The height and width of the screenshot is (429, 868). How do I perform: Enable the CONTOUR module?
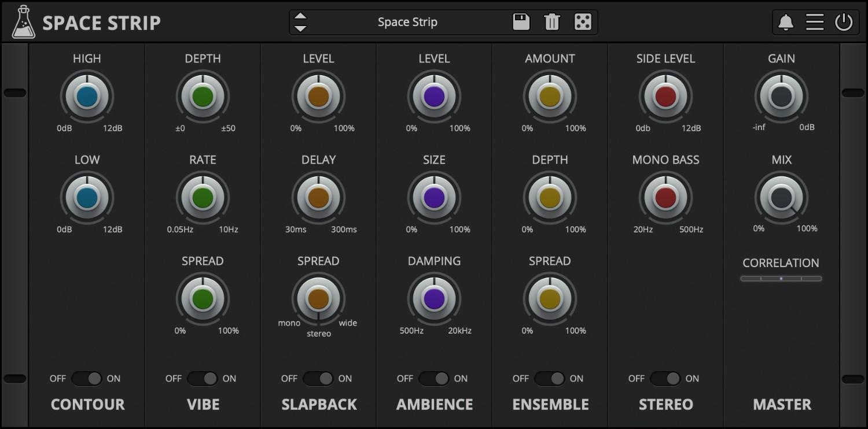(87, 378)
